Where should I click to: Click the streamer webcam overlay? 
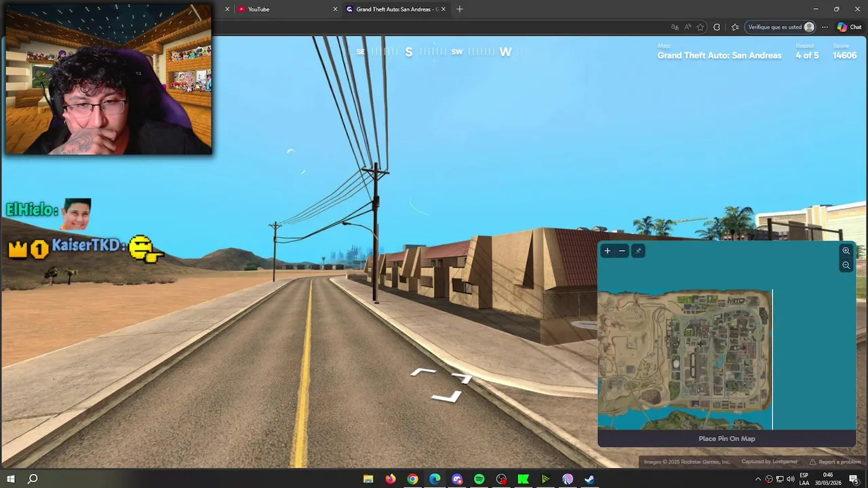pos(108,79)
